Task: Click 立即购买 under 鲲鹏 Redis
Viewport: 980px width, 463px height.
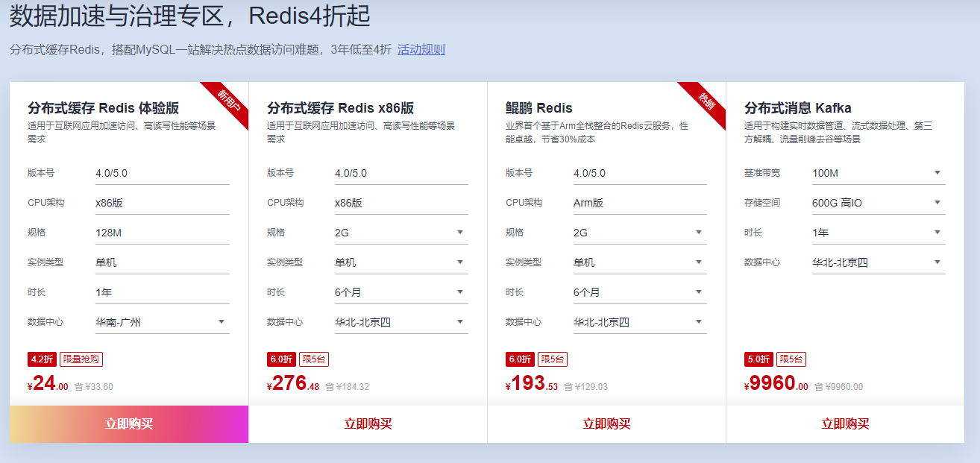Action: pos(606,424)
